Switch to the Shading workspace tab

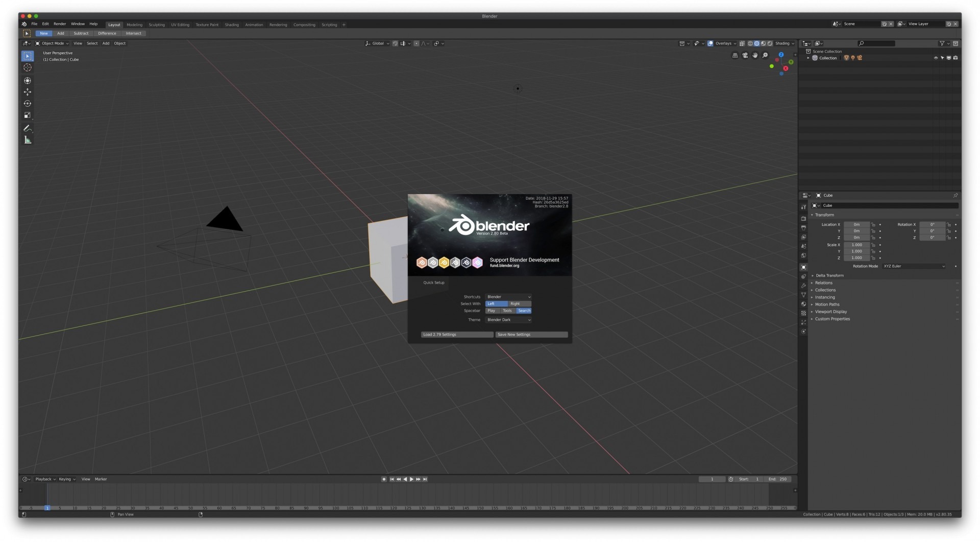click(x=232, y=25)
